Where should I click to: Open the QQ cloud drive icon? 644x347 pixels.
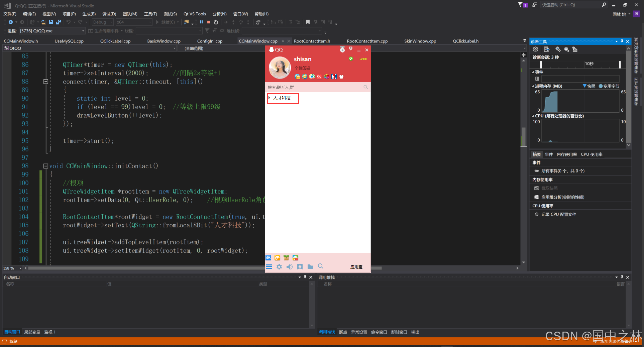point(268,258)
